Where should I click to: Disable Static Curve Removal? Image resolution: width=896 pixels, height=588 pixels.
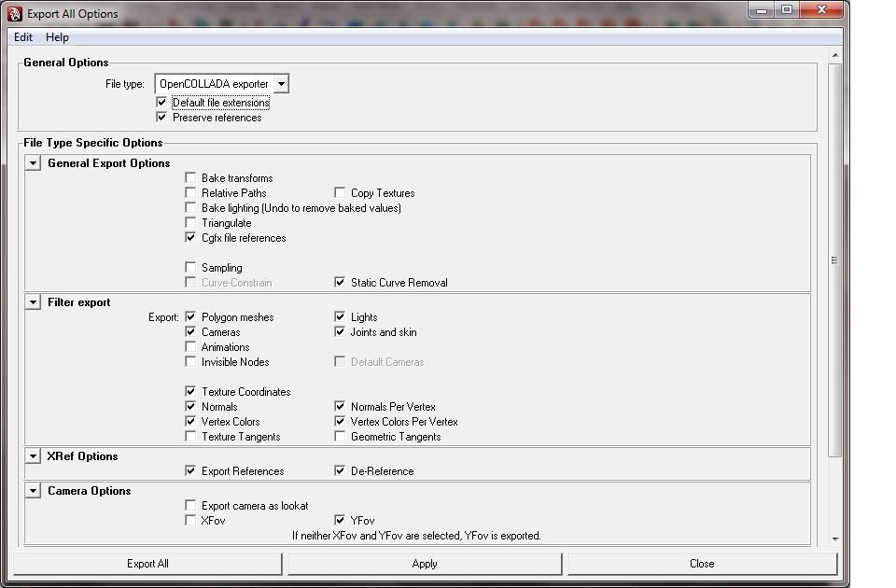pos(341,282)
